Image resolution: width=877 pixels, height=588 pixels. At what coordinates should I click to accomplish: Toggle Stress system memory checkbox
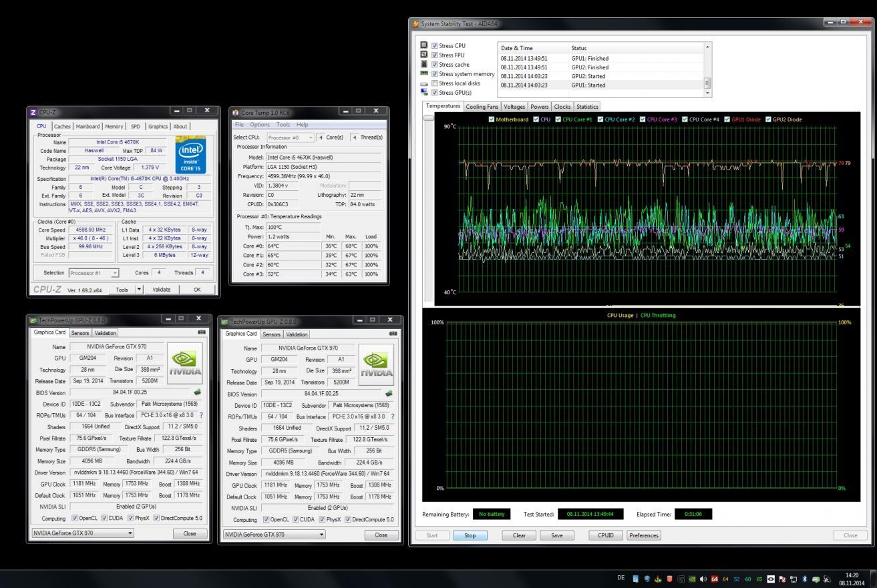click(x=435, y=74)
